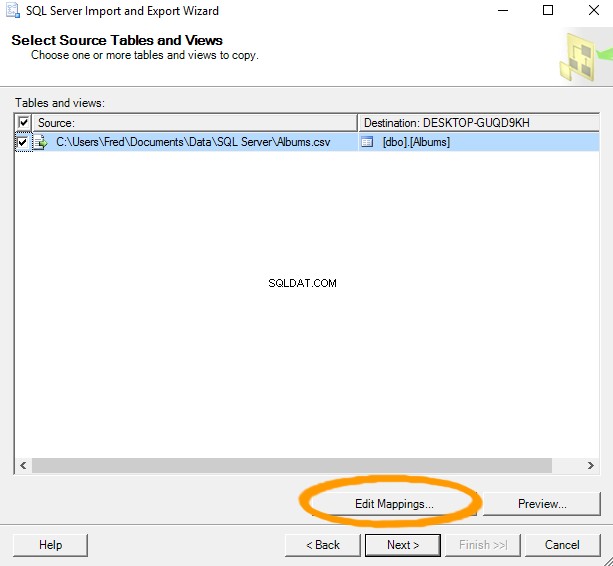
Task: Open Edit Mappings dialog
Action: pos(394,504)
